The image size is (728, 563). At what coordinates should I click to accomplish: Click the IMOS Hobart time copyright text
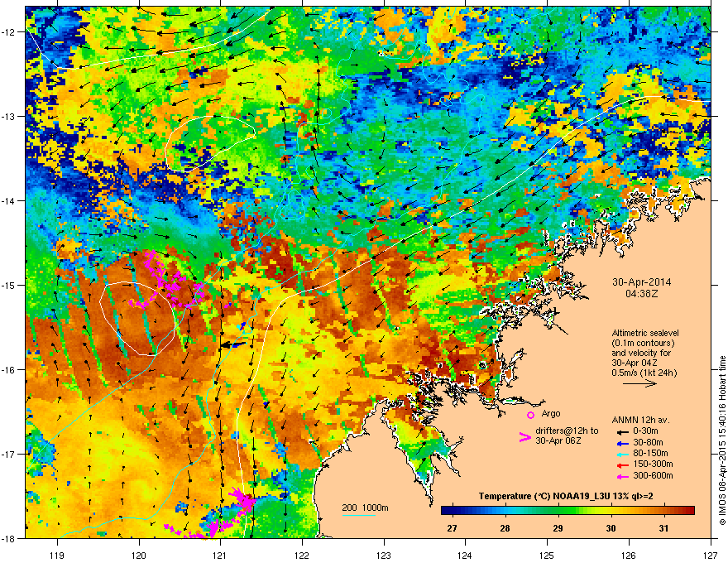coord(722,440)
